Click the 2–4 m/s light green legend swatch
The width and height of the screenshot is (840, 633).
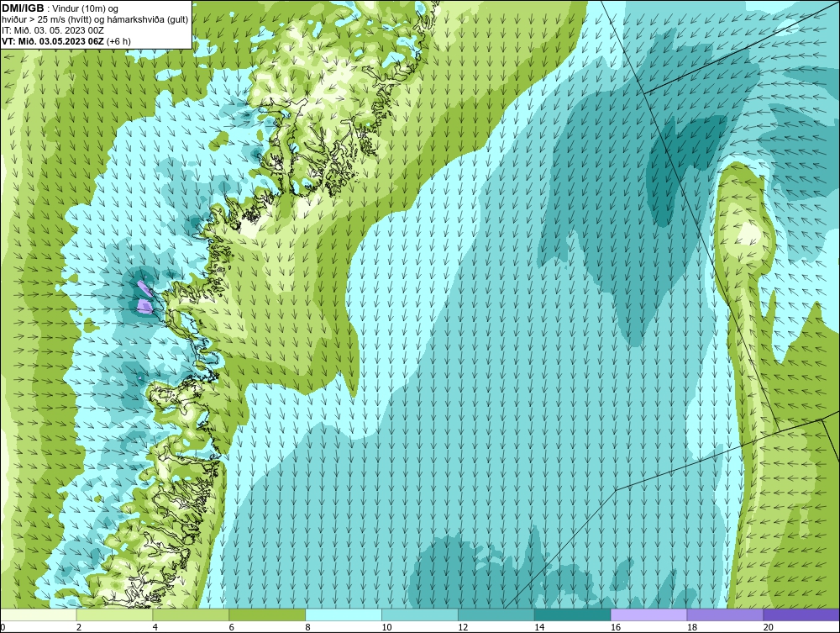click(x=114, y=615)
